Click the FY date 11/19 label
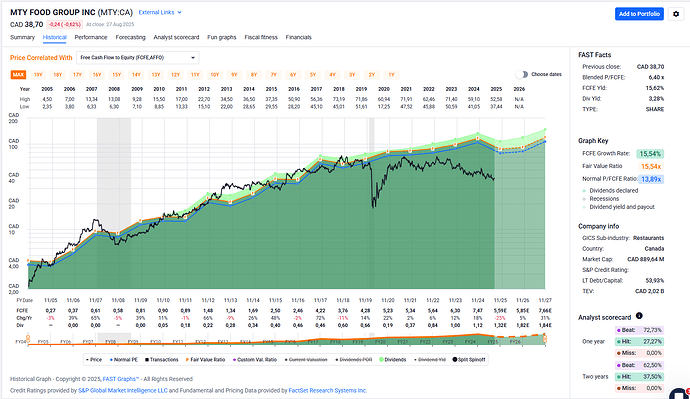690x399 pixels. coord(365,300)
